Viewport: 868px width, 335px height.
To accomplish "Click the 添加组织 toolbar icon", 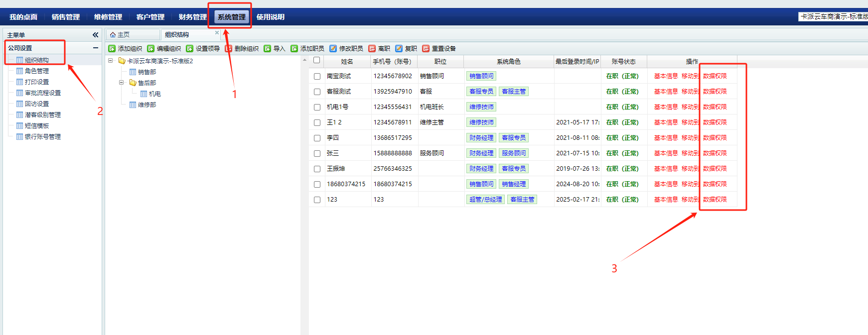I will 112,48.
